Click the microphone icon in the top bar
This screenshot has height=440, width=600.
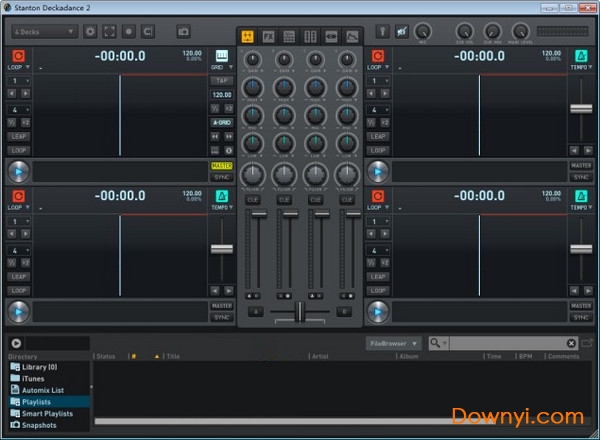point(383,32)
